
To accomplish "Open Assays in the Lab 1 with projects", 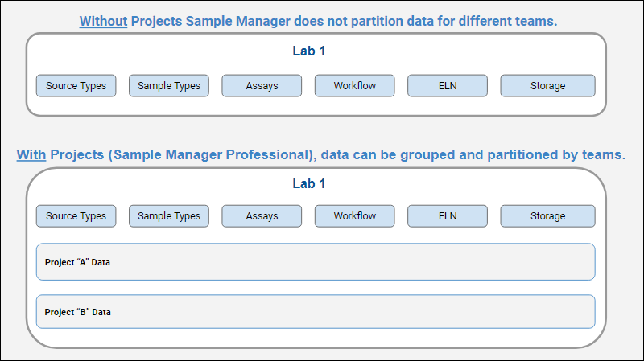I will (x=262, y=215).
